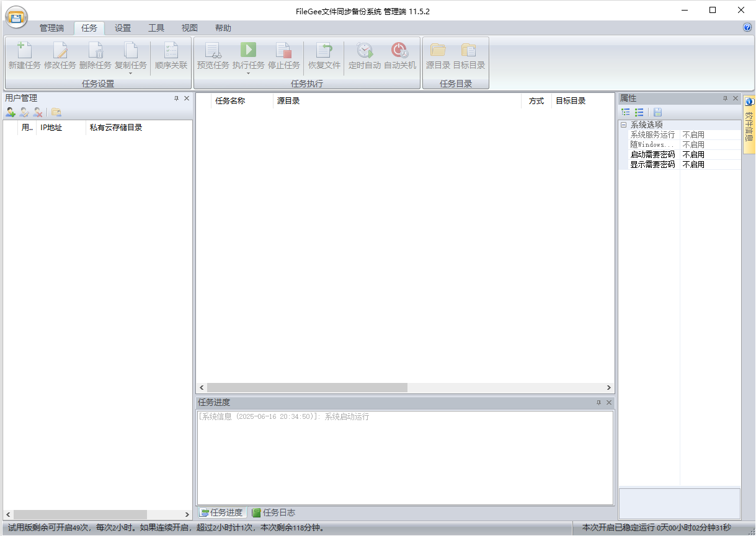
Task: Click the 不启用 value of 启动需要密码
Action: tap(693, 154)
